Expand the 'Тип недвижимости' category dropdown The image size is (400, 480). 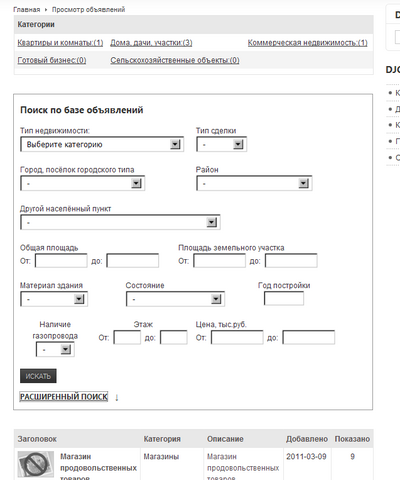tap(102, 144)
